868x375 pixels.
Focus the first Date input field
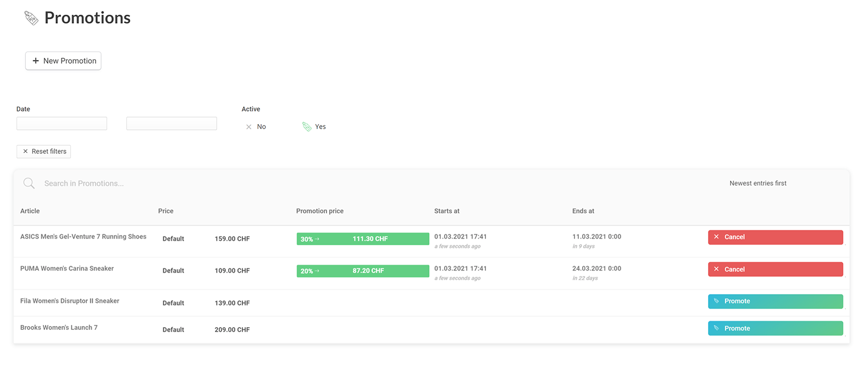click(62, 123)
